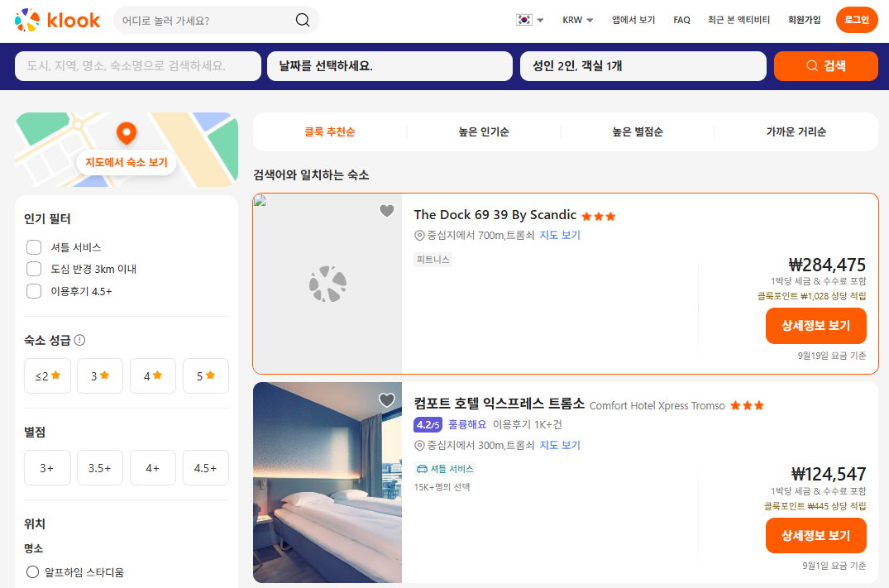Open 앱에서 보기 link
Screen dimensions: 889x588
pos(633,20)
